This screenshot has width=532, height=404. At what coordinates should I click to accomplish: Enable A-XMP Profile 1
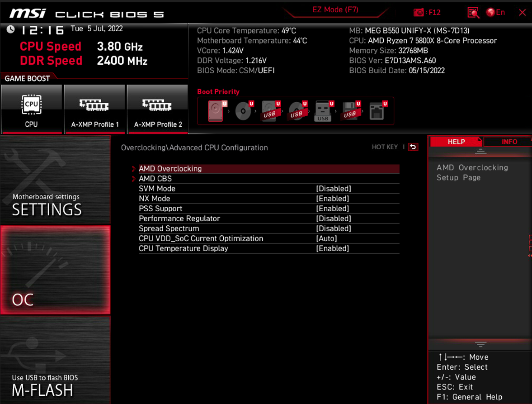(94, 109)
